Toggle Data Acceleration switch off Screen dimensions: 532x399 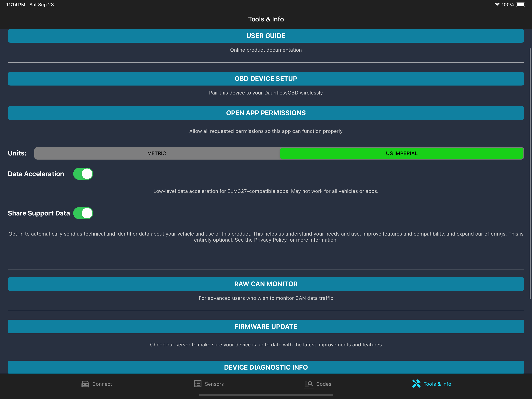click(83, 174)
